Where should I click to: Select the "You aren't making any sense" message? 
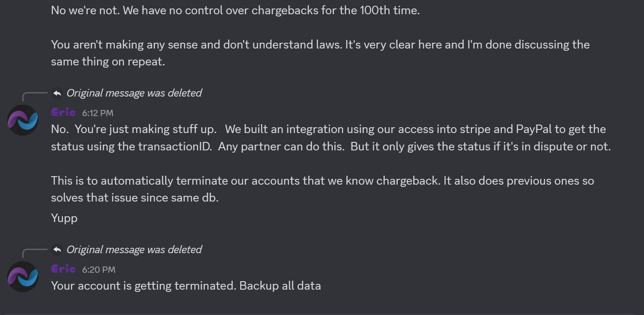(320, 53)
